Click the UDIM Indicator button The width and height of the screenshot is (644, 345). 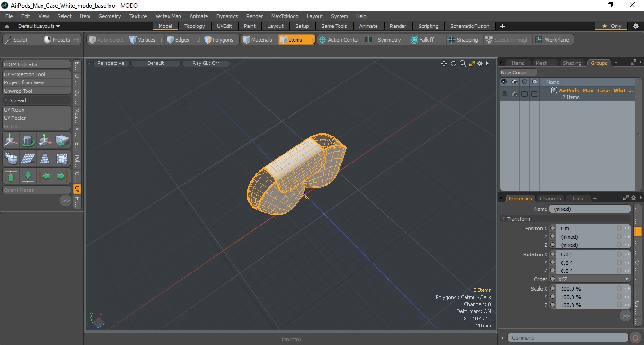37,64
